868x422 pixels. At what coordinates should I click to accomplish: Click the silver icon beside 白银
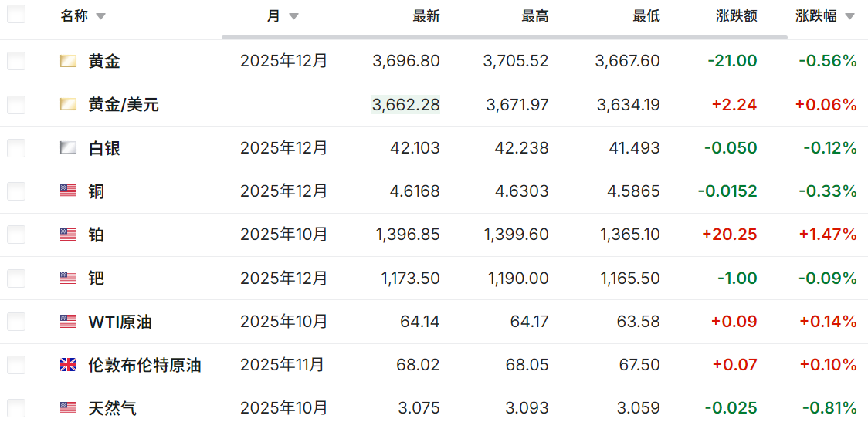[68, 147]
